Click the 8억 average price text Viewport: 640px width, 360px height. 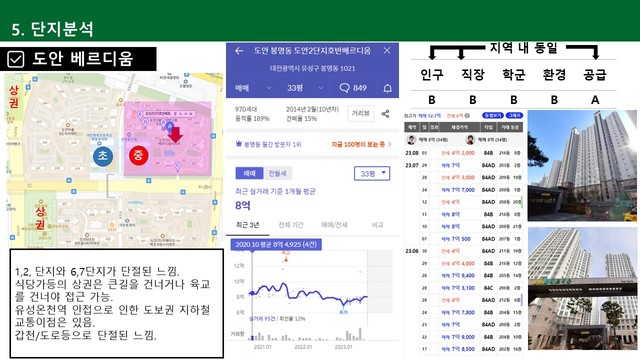point(243,205)
